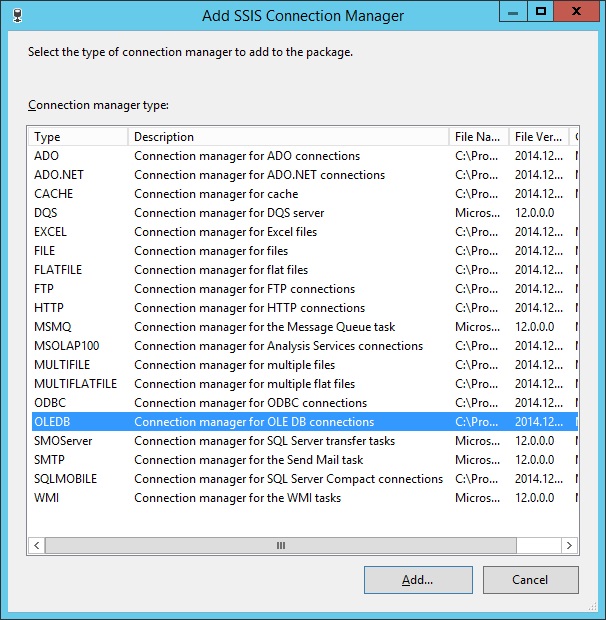This screenshot has width=606, height=620.
Task: Click the left arrow of the horizontal scrollbar
Action: tap(37, 546)
